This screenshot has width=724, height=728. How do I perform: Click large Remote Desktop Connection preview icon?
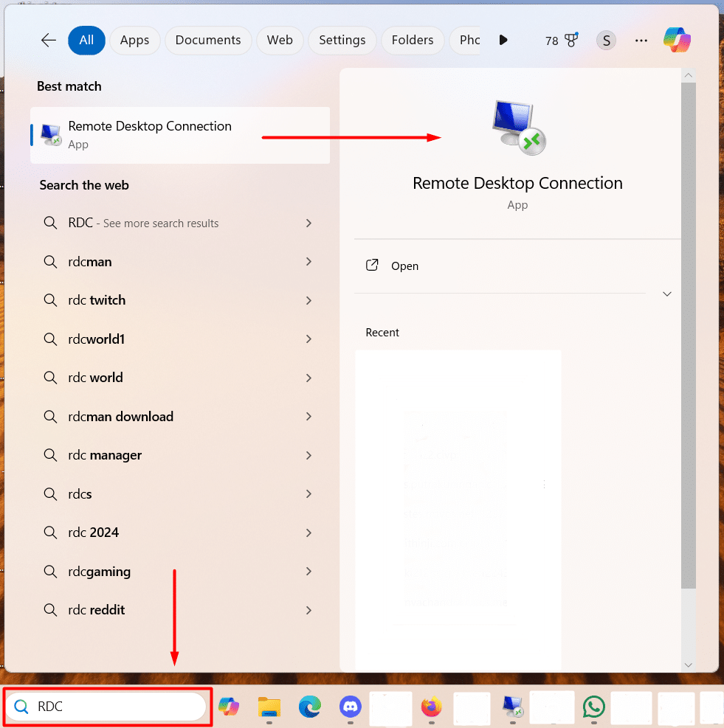click(x=519, y=128)
